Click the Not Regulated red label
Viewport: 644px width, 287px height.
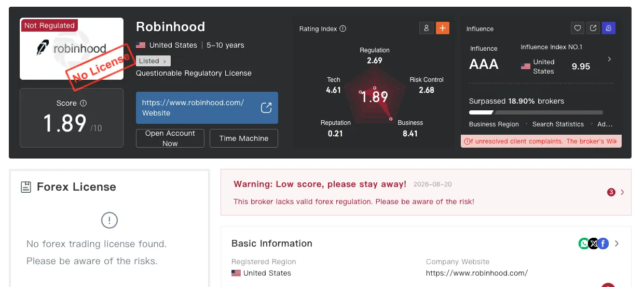[x=49, y=25]
